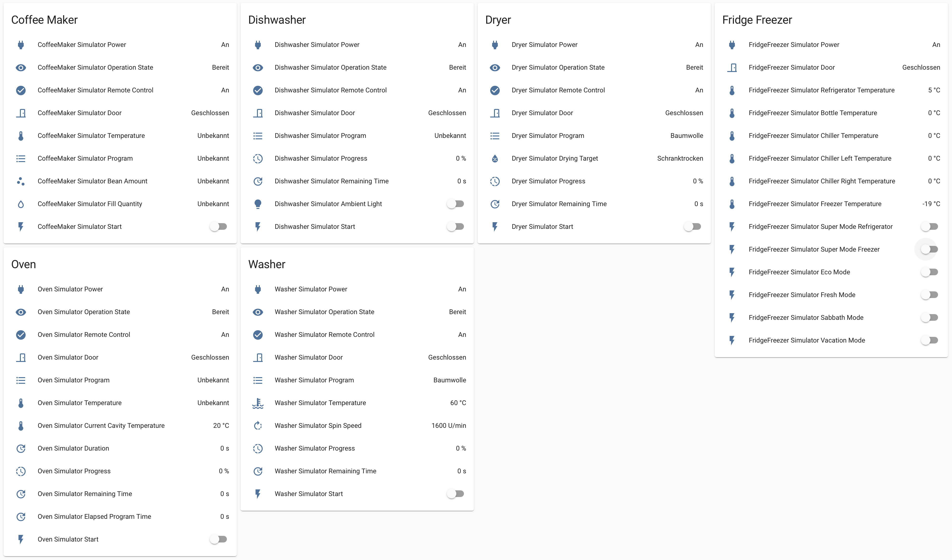Click the FridgeFreezer Simulator Door icon
The height and width of the screenshot is (560, 952).
tap(732, 68)
